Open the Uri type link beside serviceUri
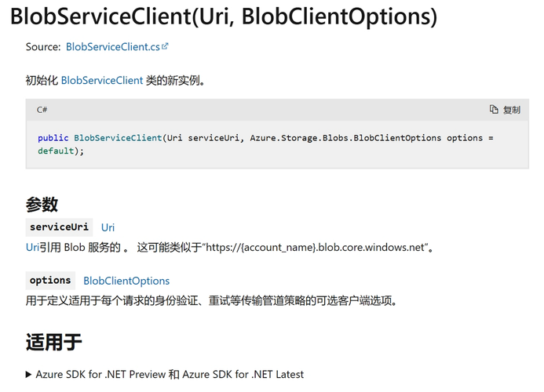 (108, 227)
